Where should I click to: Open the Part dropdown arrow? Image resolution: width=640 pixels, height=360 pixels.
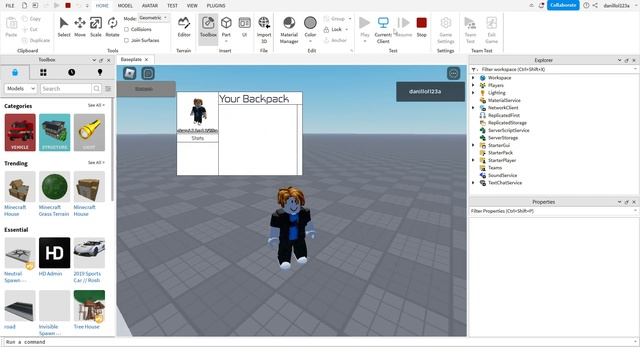[226, 41]
